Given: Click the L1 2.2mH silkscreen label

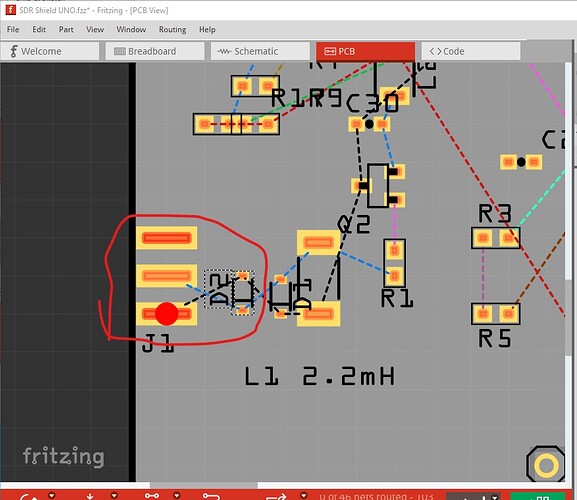Looking at the screenshot, I should 319,376.
